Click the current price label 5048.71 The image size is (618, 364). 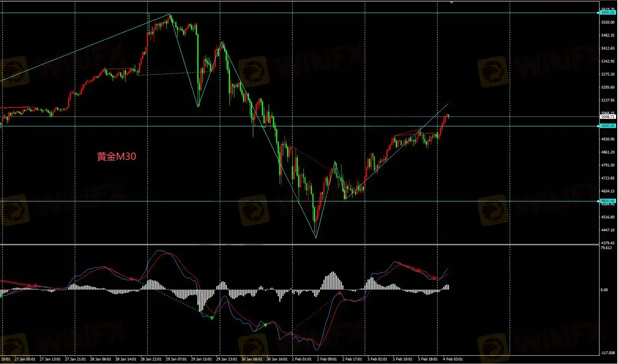click(x=608, y=117)
